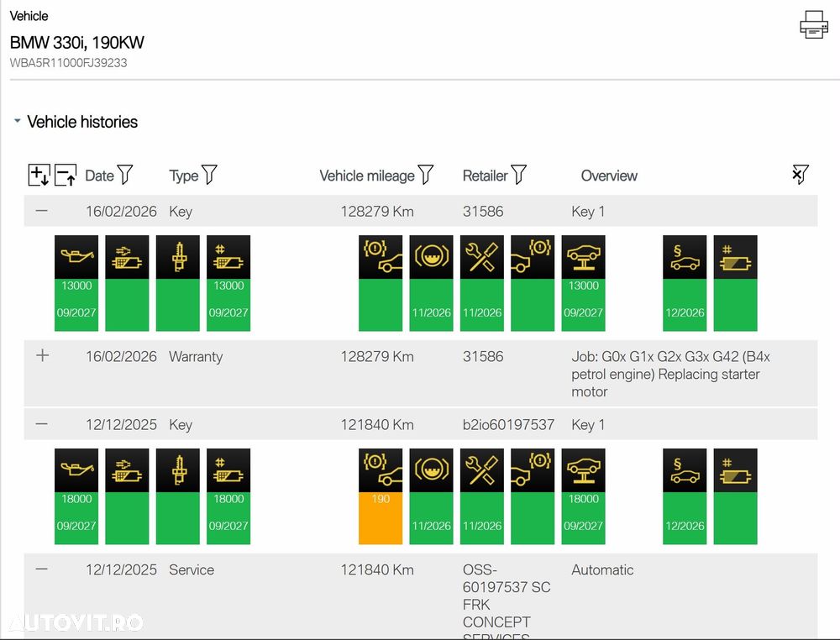Click the Warranty type cell

(x=196, y=357)
